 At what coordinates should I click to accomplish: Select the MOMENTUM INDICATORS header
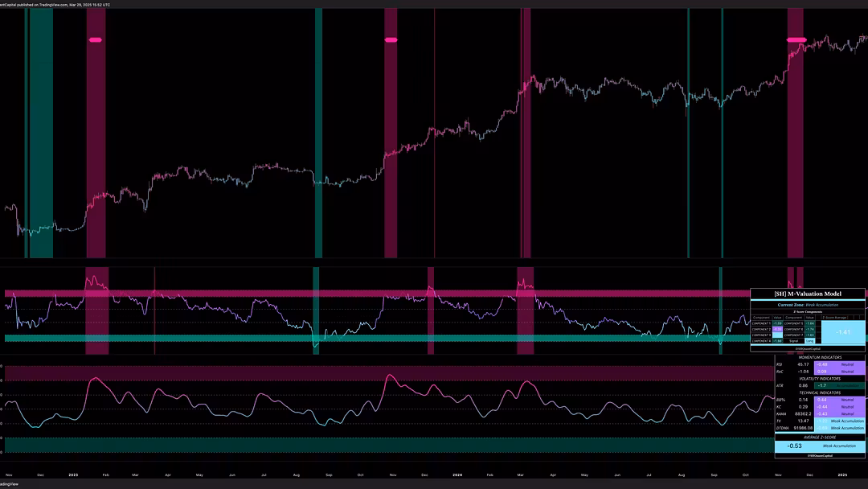point(820,357)
